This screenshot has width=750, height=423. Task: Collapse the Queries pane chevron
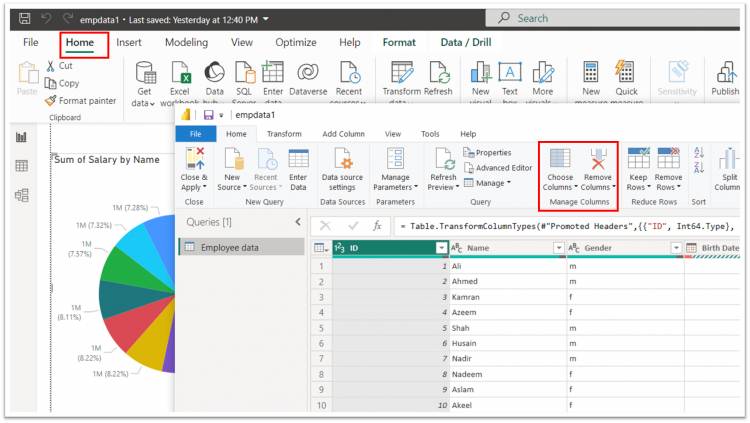click(298, 222)
